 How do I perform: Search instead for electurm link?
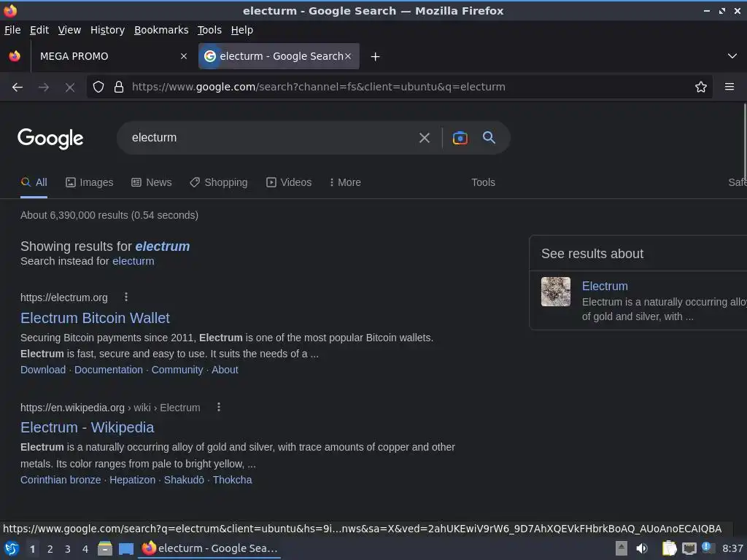coord(133,262)
